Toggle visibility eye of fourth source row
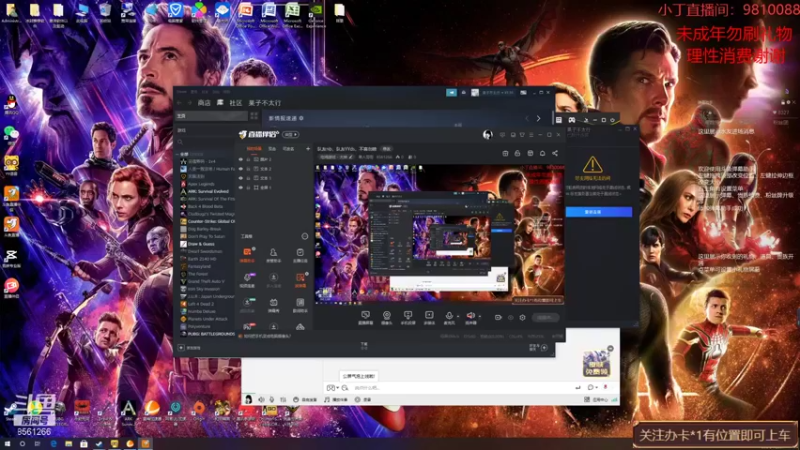800x450 pixels. [x=241, y=187]
